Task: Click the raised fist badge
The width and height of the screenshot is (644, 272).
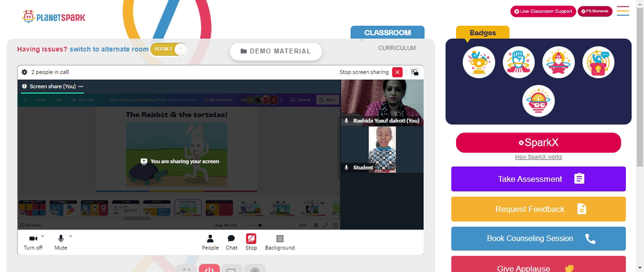Action: point(518,62)
